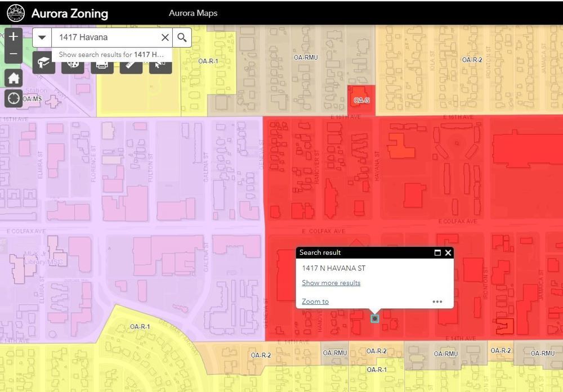Screen dimensions: 563x392
Task: Click the My Location crosshair button
Action: [14, 98]
